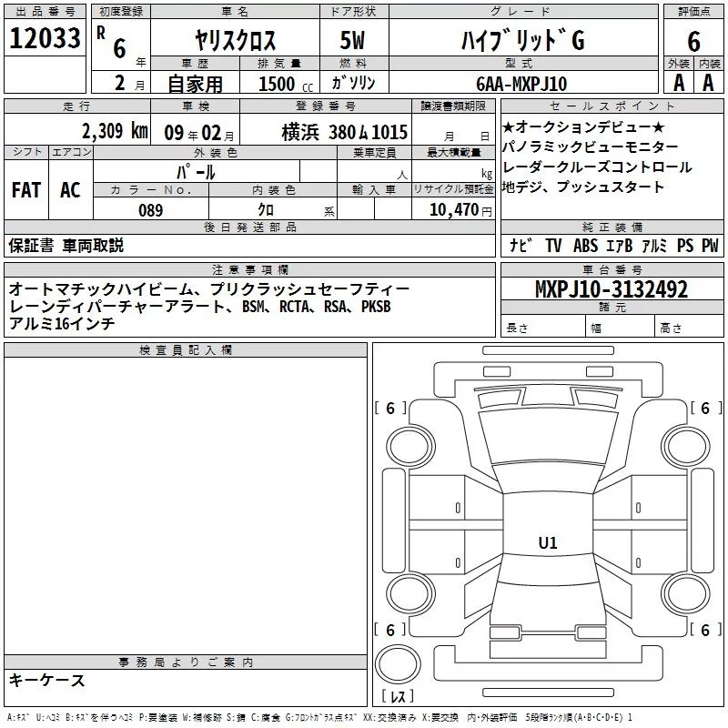
Task: Select レーンディパーチャーアラート notes line
Action: (199, 306)
